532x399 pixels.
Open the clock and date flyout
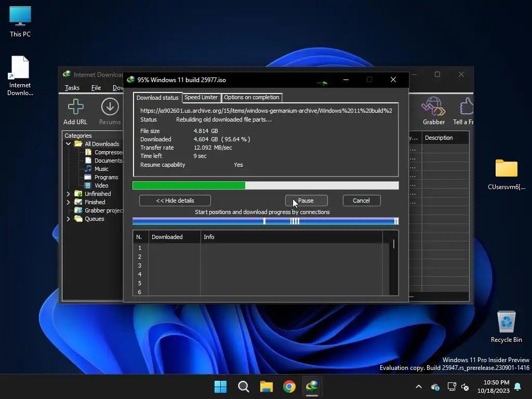pyautogui.click(x=494, y=387)
